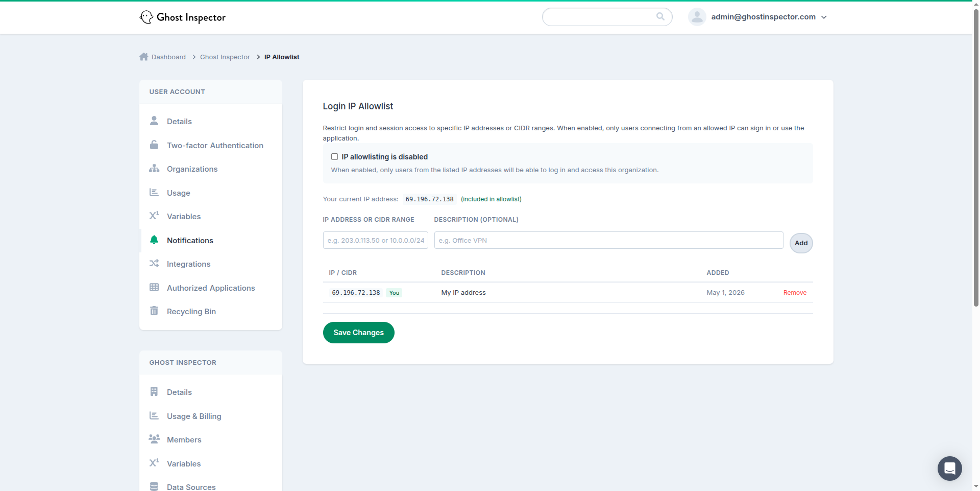980x491 pixels.
Task: Open Integrations settings
Action: click(188, 264)
